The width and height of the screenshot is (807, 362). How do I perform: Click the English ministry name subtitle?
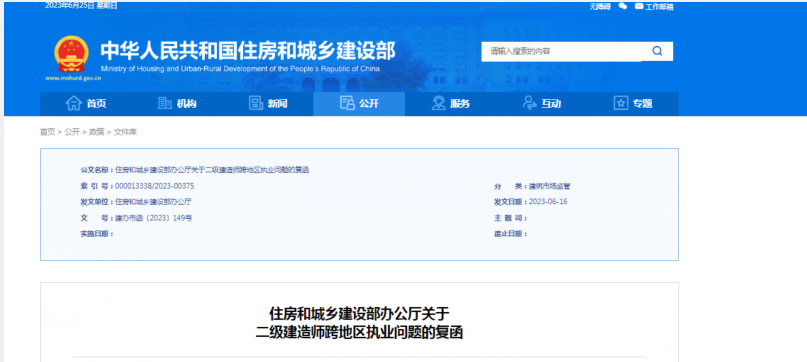click(x=240, y=68)
